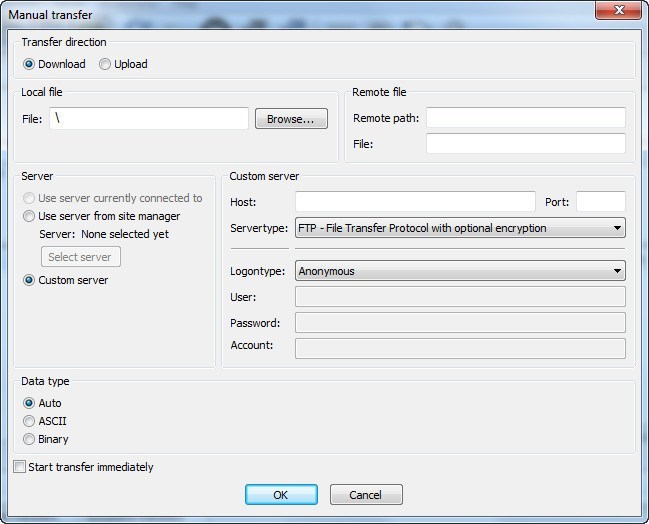649x524 pixels.
Task: Click the 'None selected yet' server text
Action: [x=125, y=234]
